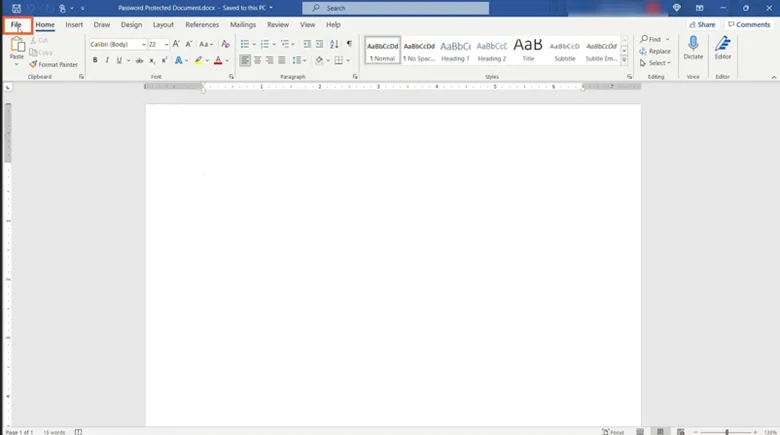
Task: Apply red font color
Action: tap(218, 60)
